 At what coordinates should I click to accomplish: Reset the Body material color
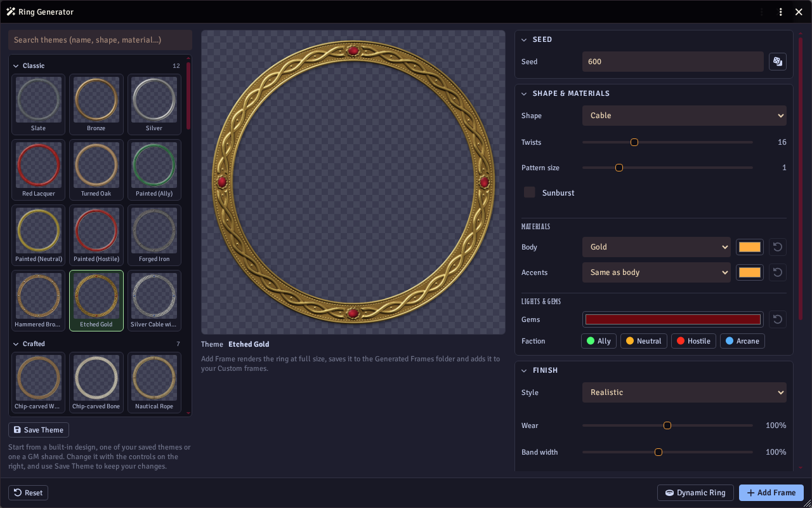pos(777,247)
